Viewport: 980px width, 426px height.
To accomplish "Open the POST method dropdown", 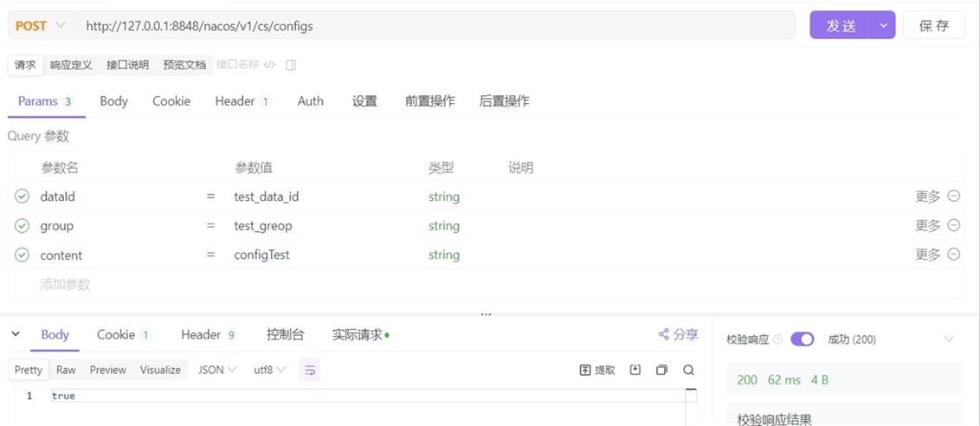I will (40, 26).
